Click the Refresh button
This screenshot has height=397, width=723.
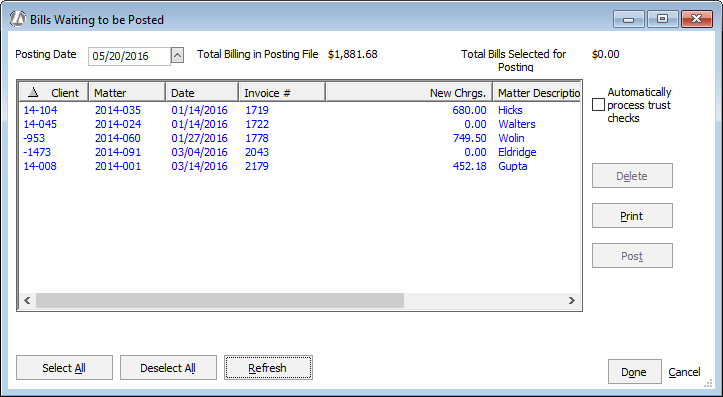(x=268, y=368)
